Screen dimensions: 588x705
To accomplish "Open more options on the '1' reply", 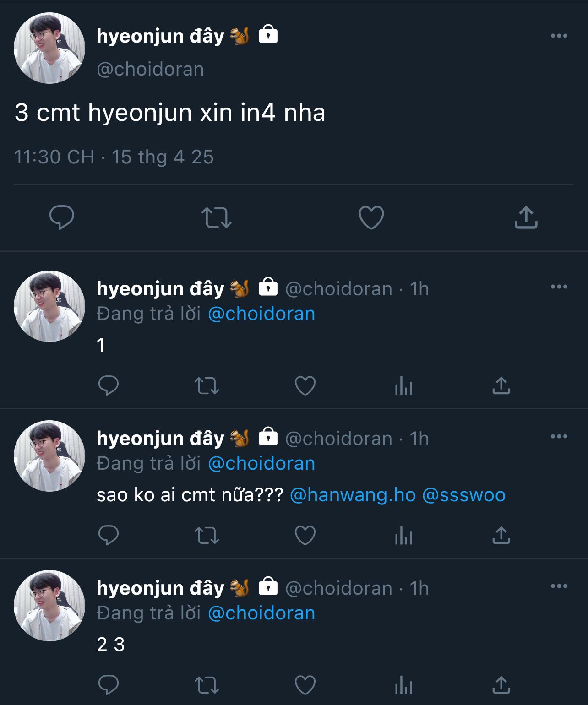I will pos(559,287).
